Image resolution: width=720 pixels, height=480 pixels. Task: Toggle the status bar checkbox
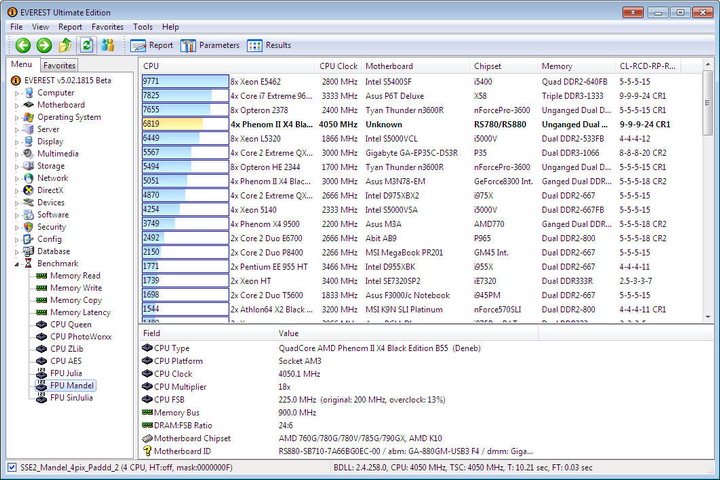pyautogui.click(x=12, y=468)
